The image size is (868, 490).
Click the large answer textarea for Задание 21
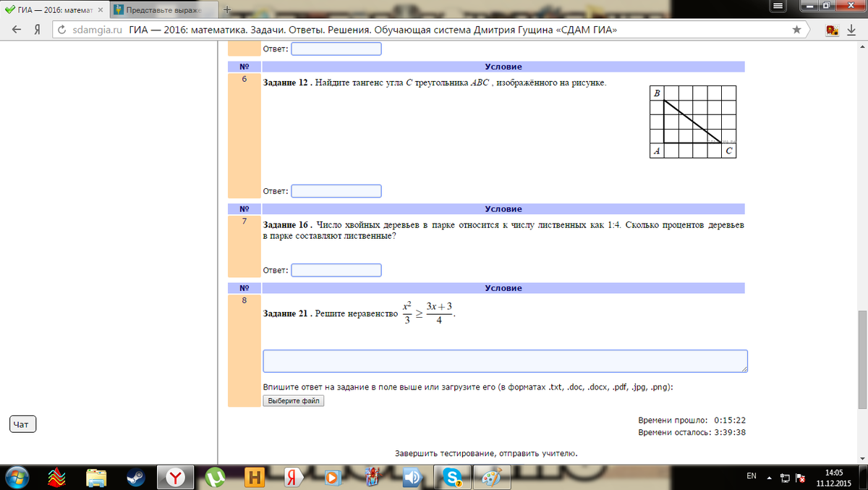tap(505, 361)
